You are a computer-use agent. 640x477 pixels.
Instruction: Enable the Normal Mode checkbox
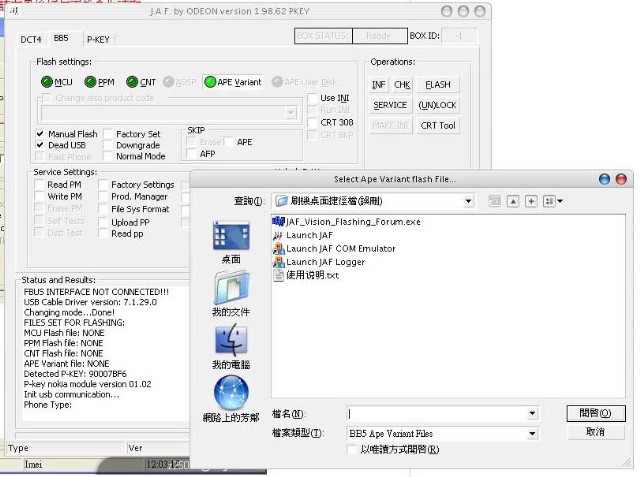[108, 156]
